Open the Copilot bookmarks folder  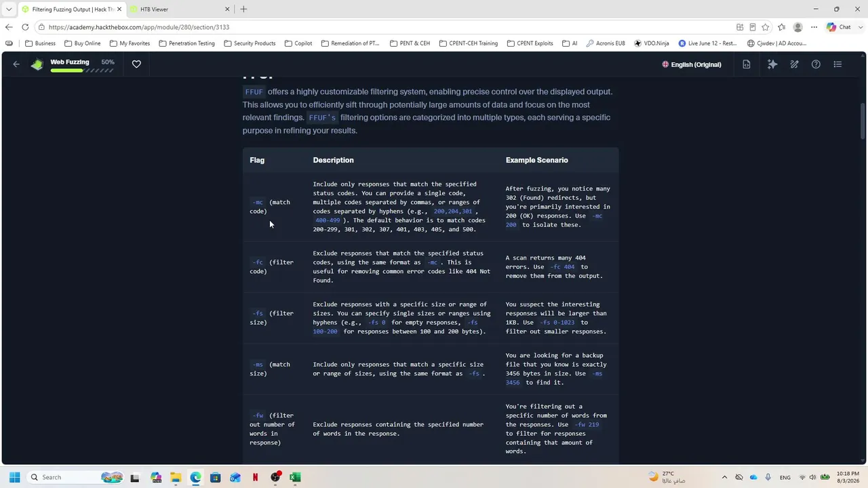(x=298, y=43)
